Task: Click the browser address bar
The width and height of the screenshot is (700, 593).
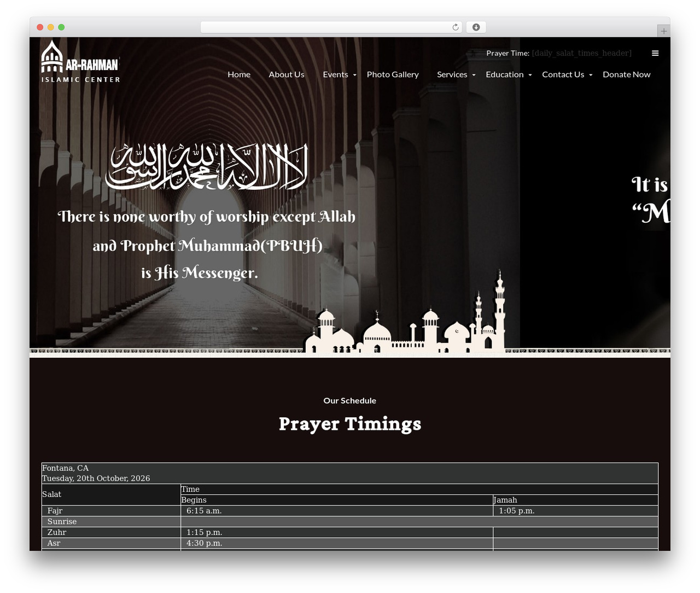Action: pyautogui.click(x=331, y=27)
